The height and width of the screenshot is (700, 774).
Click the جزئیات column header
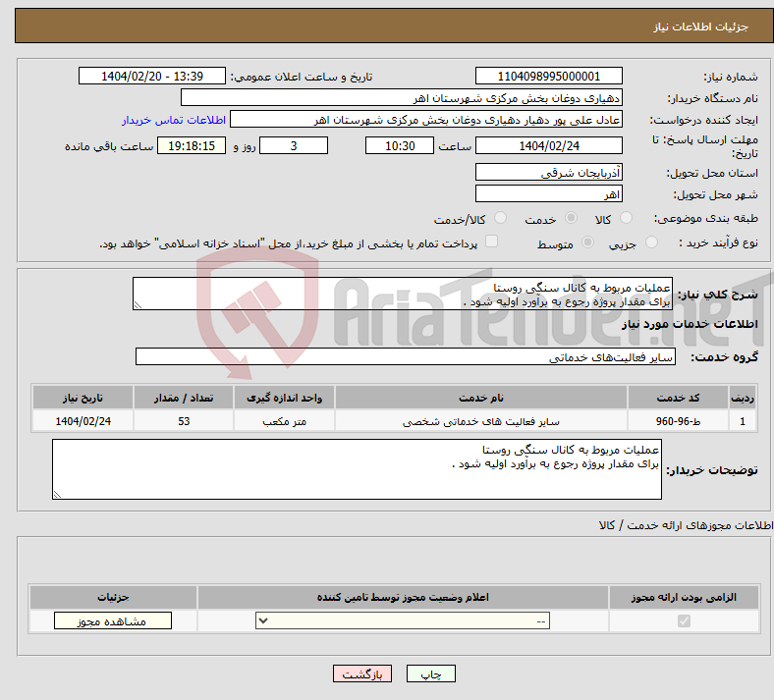click(113, 597)
